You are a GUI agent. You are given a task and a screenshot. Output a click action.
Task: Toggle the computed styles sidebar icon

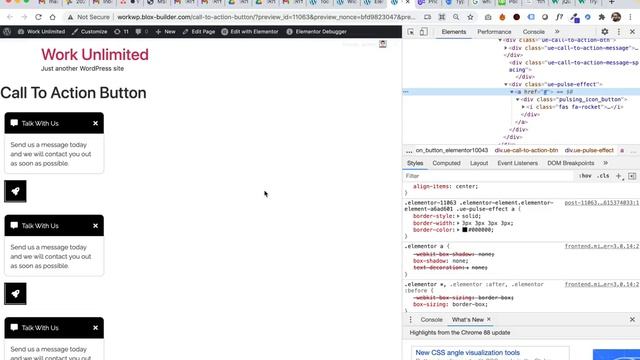[632, 176]
